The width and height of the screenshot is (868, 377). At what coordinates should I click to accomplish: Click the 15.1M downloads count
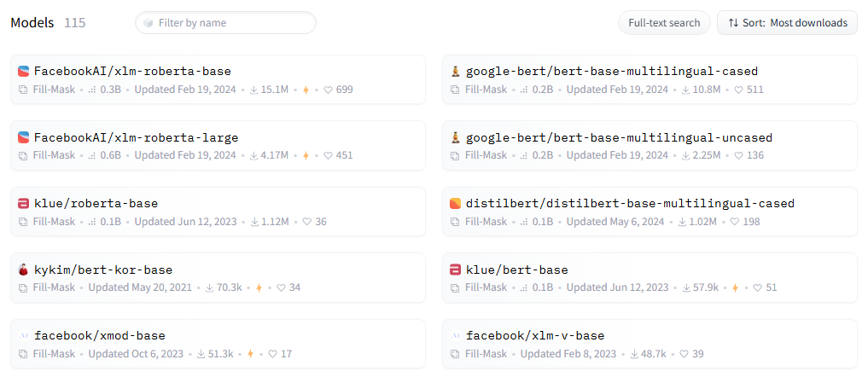[275, 90]
